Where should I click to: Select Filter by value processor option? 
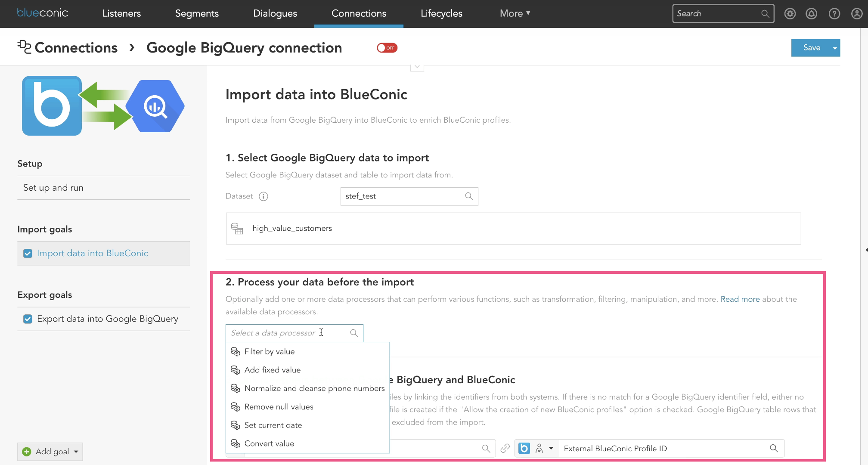(269, 351)
